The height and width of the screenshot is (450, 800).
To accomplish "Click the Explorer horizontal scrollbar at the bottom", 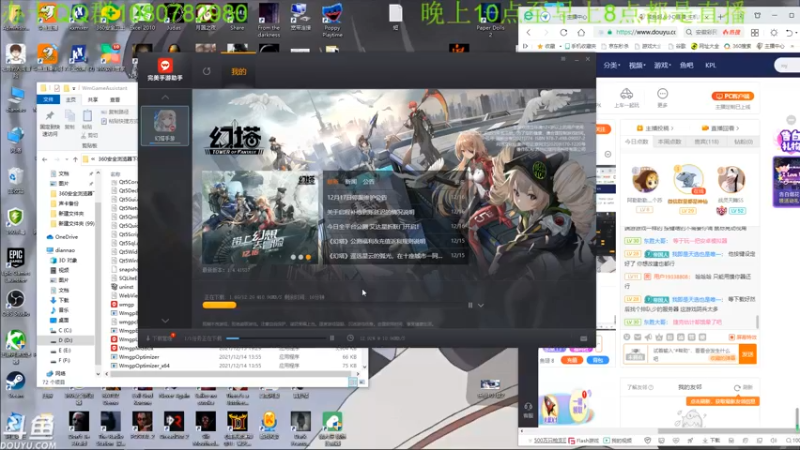I will click(232, 374).
